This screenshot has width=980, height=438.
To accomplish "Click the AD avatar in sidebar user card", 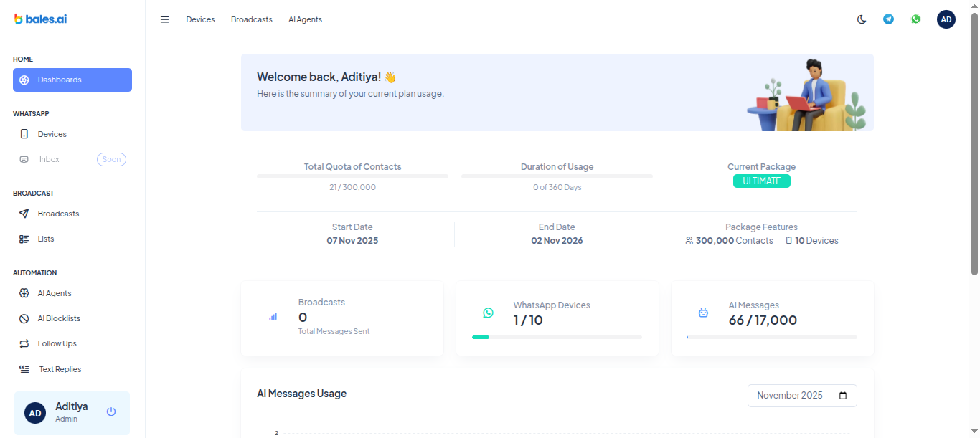I will click(35, 413).
